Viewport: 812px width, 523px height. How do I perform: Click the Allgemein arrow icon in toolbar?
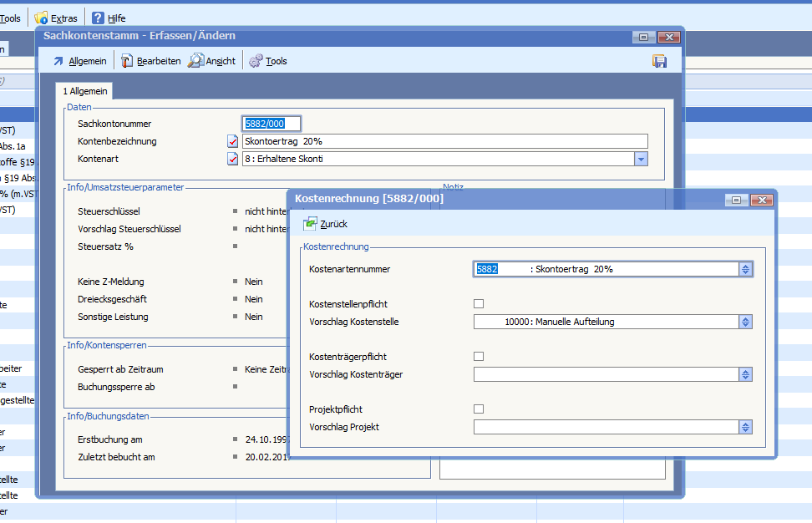58,61
